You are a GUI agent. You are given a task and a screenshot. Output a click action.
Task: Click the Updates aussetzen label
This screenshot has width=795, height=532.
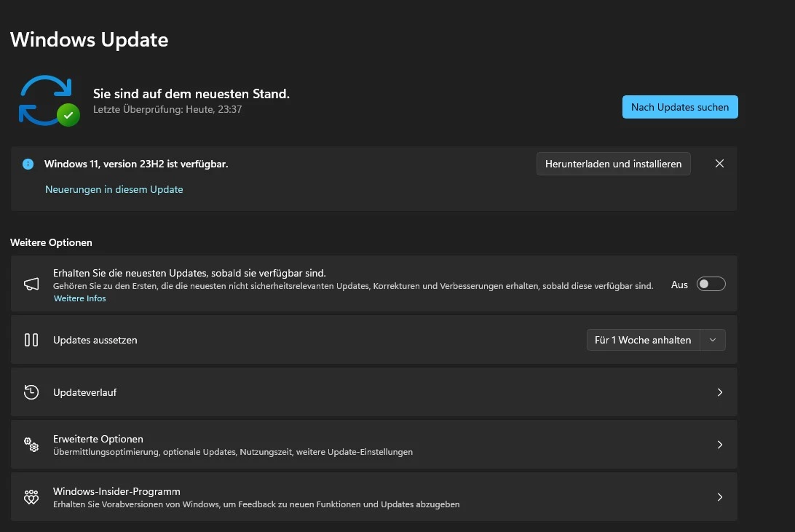click(x=95, y=340)
